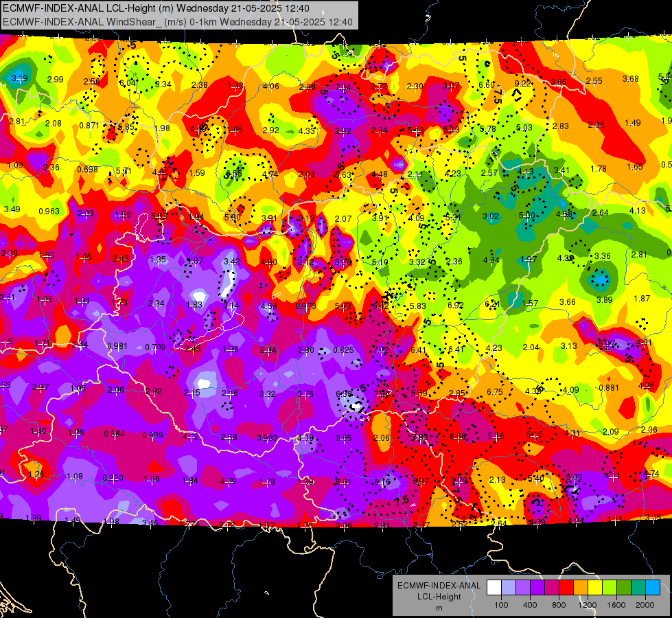Click the legend value 800
The width and height of the screenshot is (672, 618).
[x=559, y=605]
